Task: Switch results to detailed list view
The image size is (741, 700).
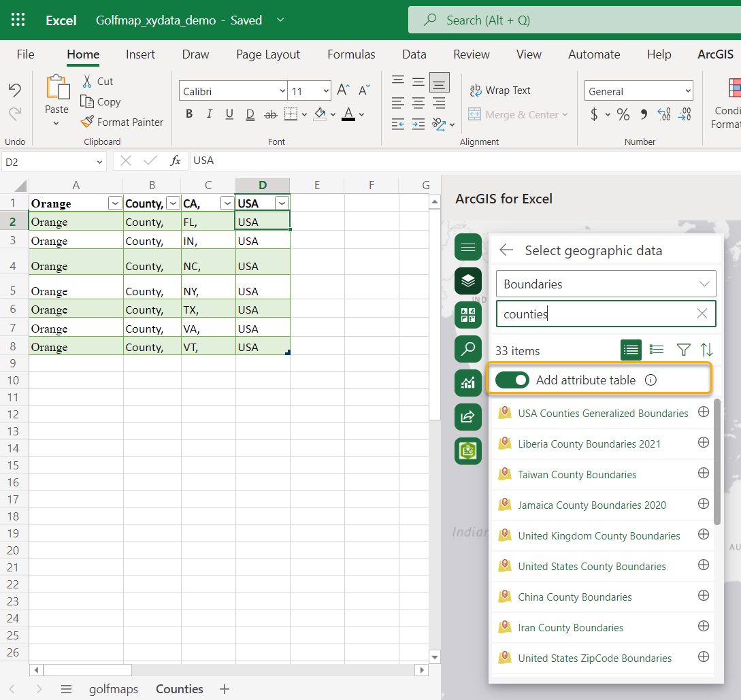Action: [656, 349]
